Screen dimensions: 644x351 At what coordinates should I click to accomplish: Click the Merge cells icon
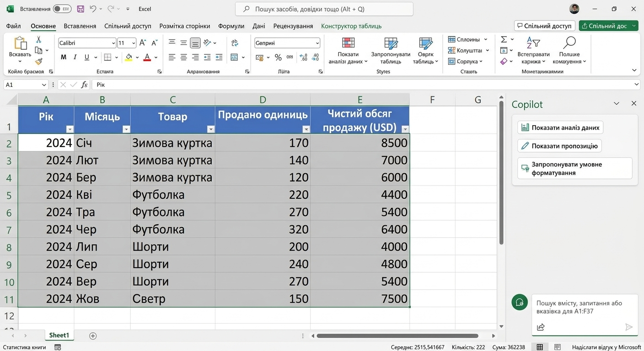point(234,57)
